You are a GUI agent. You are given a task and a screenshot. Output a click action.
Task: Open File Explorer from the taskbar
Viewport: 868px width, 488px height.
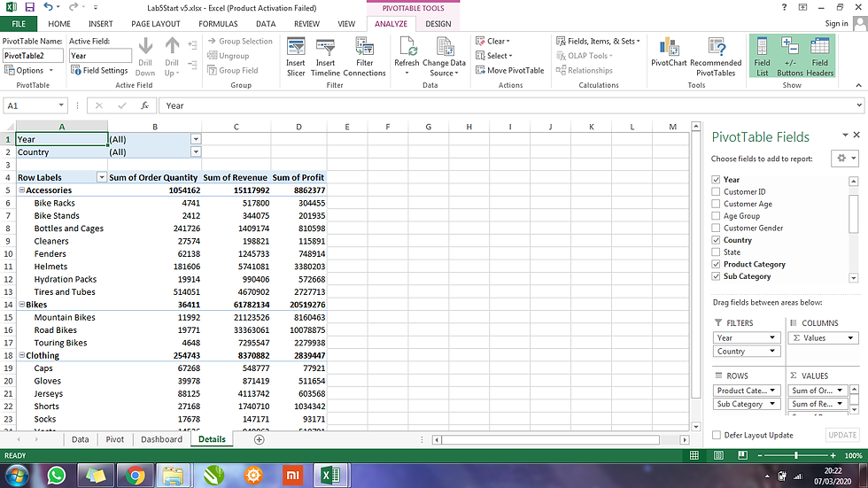pos(174,476)
